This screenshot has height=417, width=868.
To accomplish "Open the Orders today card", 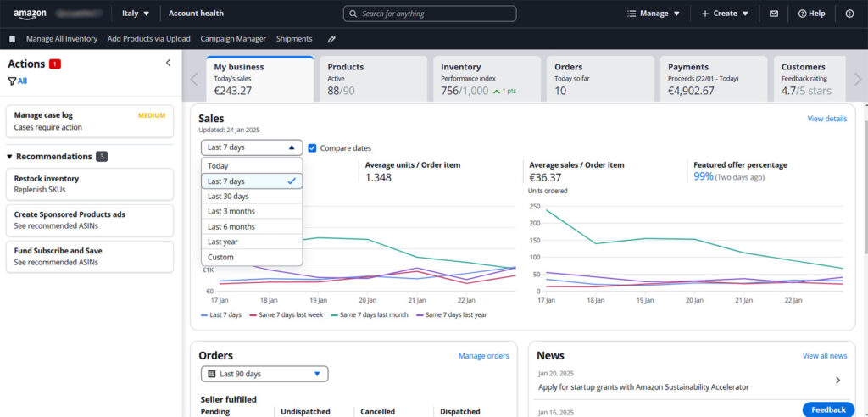I will [x=600, y=79].
